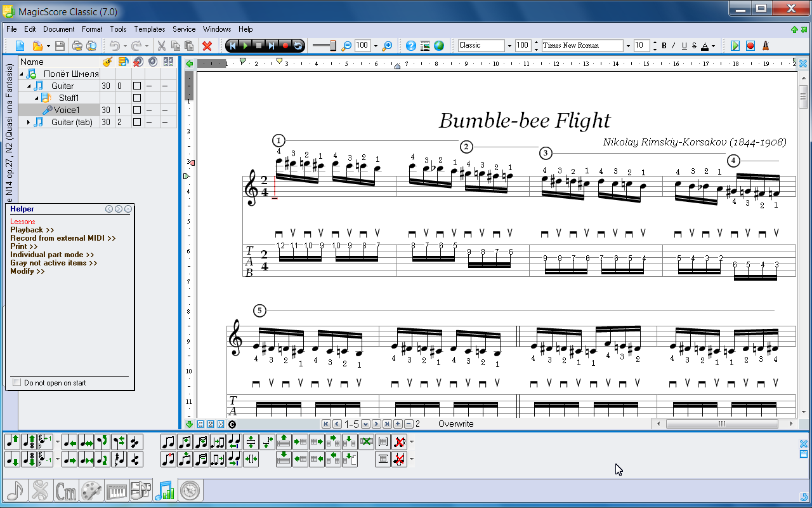The image size is (812, 508).
Task: Collapse the Guitar track tree node
Action: 29,86
